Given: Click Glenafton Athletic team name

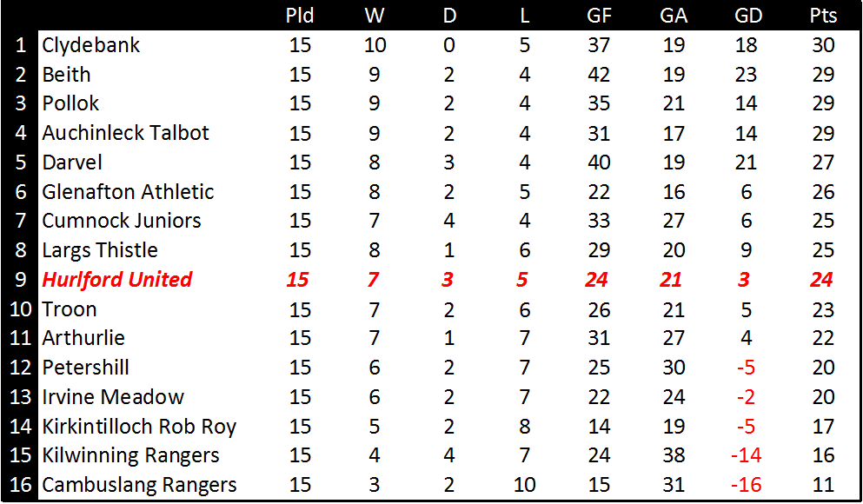Looking at the screenshot, I should (x=128, y=191).
